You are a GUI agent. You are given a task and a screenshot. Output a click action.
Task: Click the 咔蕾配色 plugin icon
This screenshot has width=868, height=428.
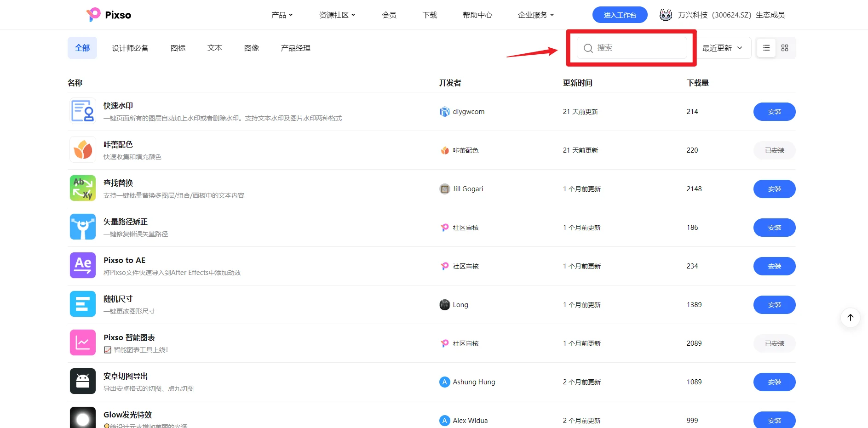point(82,149)
